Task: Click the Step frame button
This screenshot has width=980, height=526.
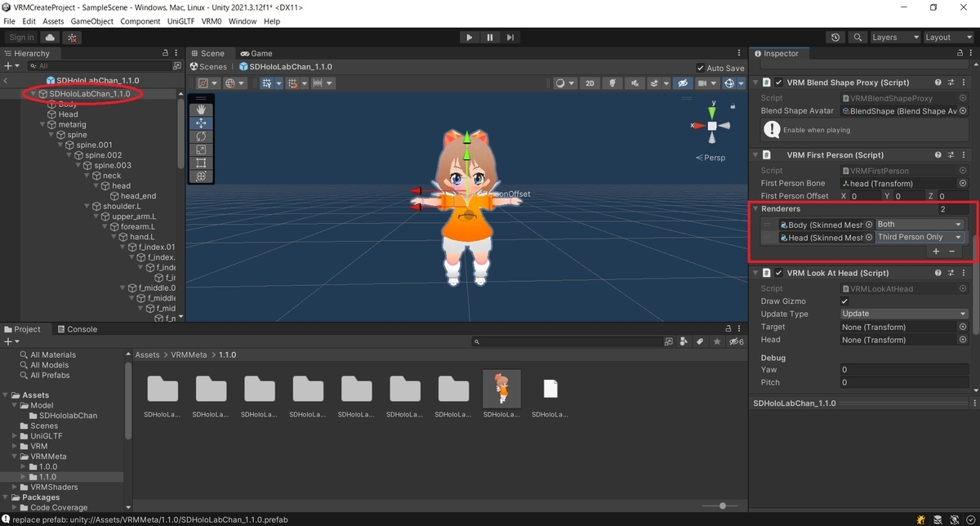Action: (x=510, y=38)
